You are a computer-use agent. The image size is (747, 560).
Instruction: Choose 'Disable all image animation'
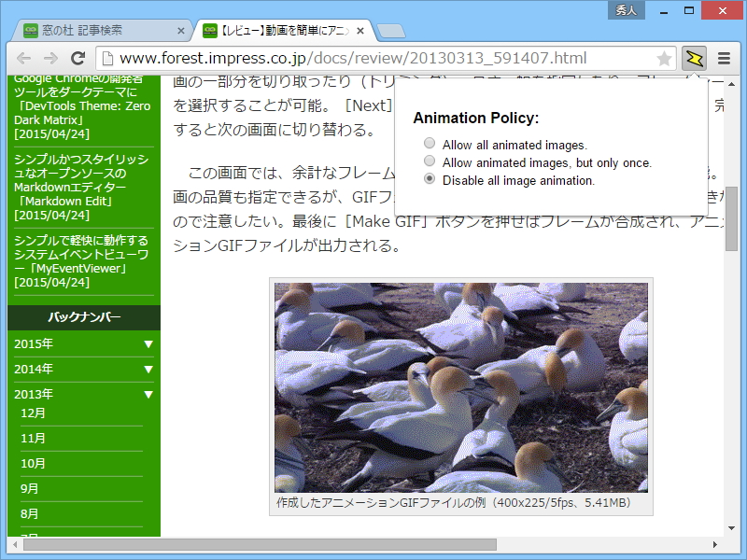point(429,178)
